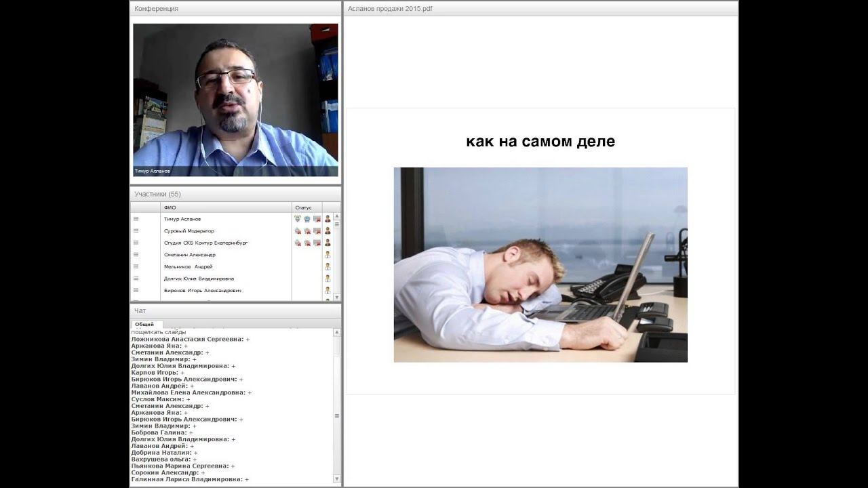Sort participants by the Статус column header
Screen dimensions: 868x488
tap(307, 207)
